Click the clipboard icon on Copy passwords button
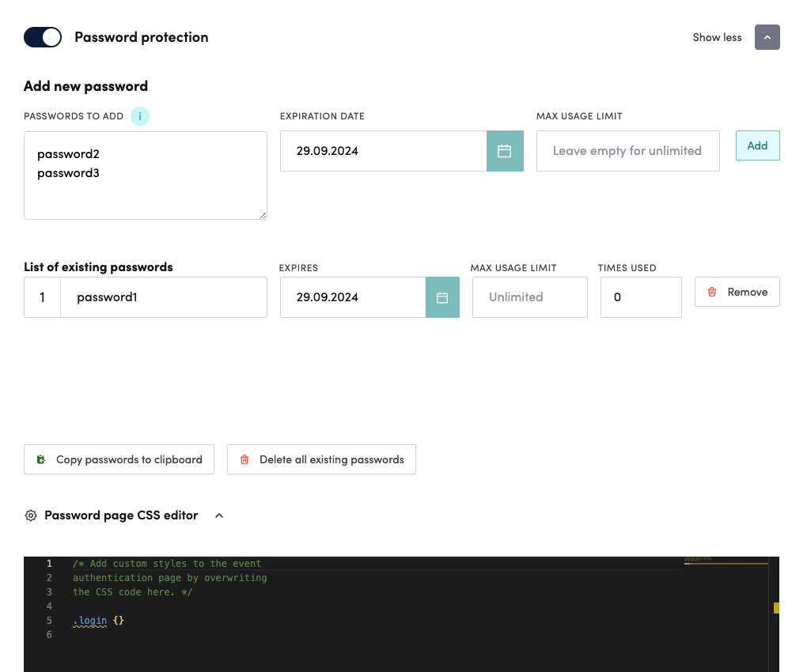 tap(40, 459)
